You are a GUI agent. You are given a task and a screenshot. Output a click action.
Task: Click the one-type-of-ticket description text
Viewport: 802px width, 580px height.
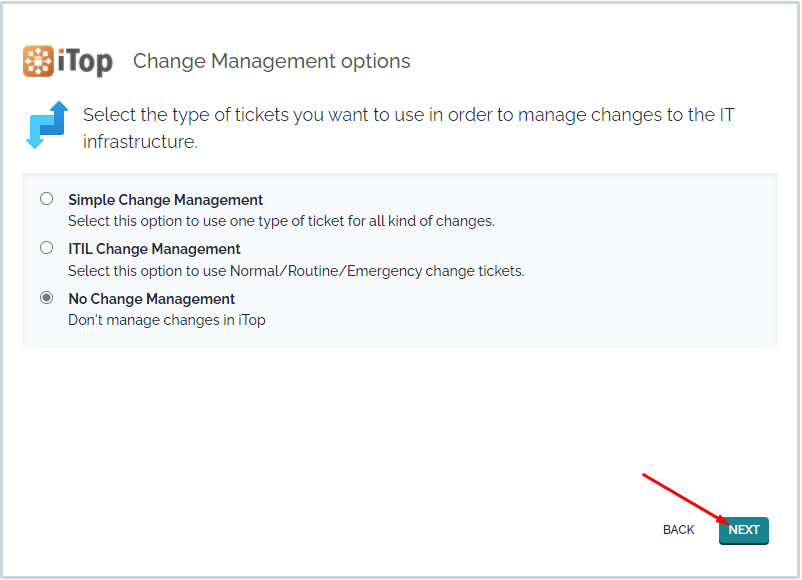[281, 221]
